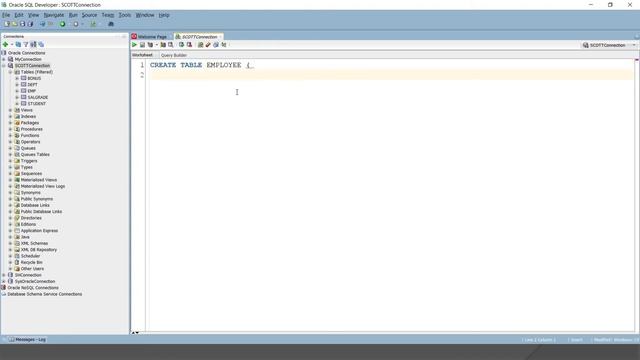Image resolution: width=640 pixels, height=360 pixels.
Task: Click the Commit icon in the worksheet toolbar
Action: point(181,45)
